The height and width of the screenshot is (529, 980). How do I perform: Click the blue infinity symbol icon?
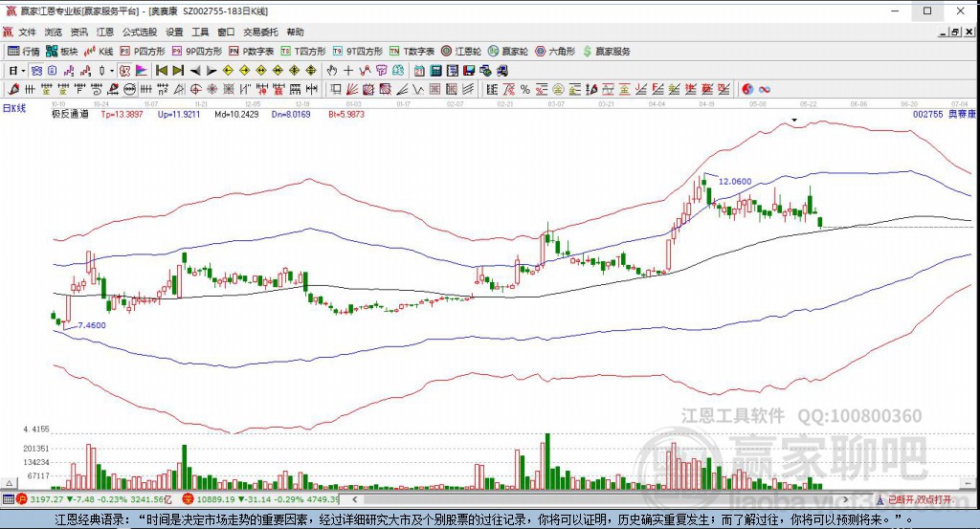[x=764, y=89]
